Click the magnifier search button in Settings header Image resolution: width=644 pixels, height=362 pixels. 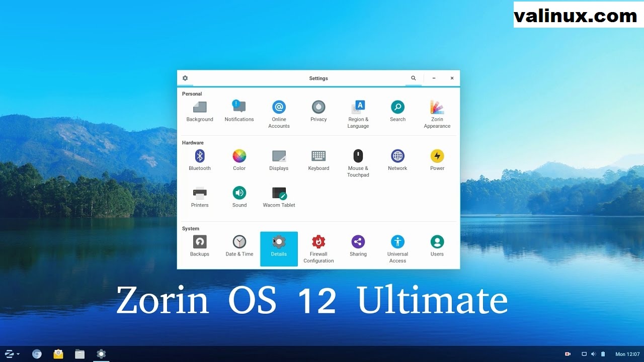(x=414, y=78)
